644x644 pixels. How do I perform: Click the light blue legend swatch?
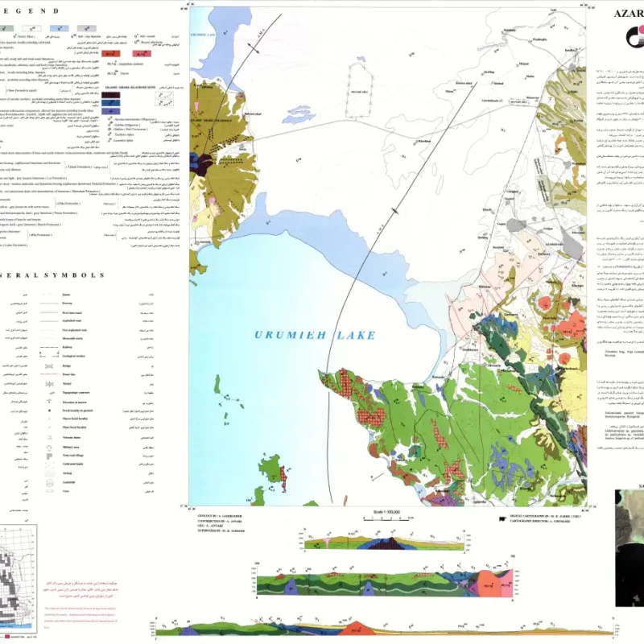tap(59, 28)
